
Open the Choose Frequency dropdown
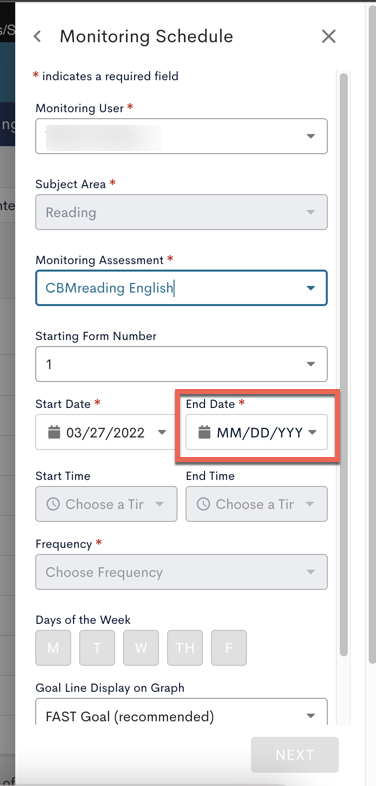click(181, 572)
